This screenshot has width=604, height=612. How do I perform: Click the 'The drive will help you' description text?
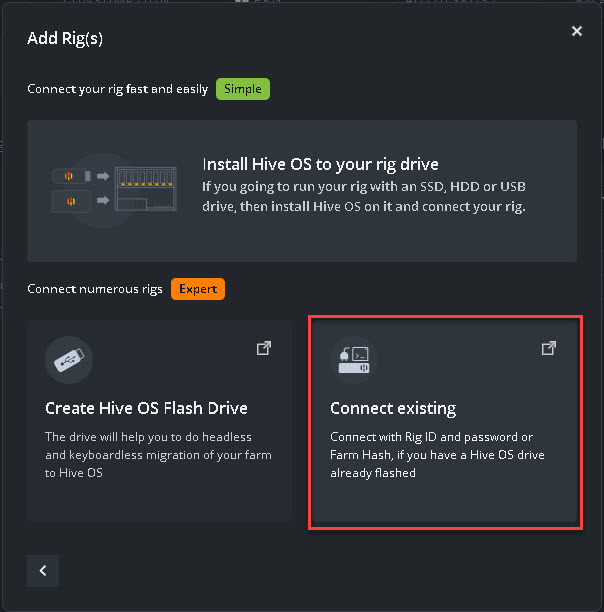158,455
